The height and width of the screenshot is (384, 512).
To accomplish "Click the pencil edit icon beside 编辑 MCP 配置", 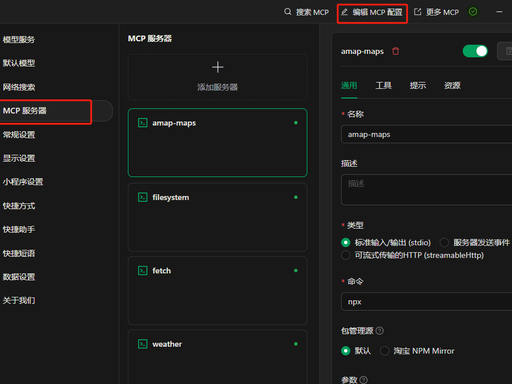I will pyautogui.click(x=344, y=12).
